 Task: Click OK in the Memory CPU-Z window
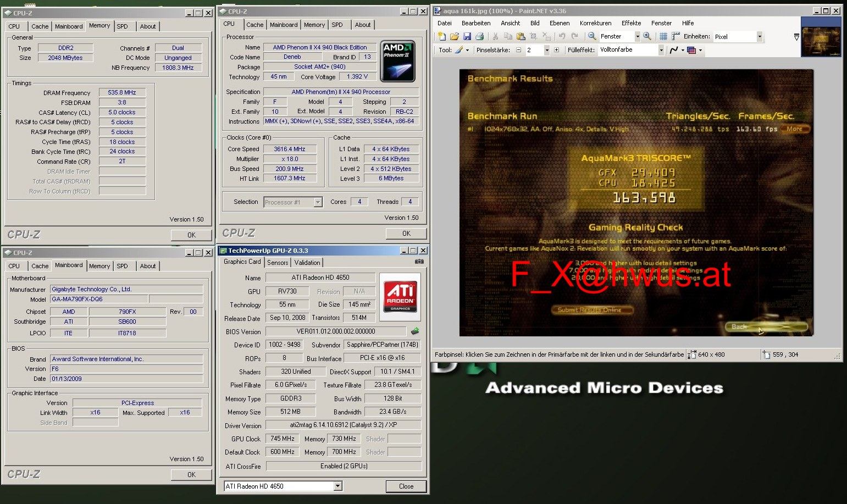pyautogui.click(x=191, y=235)
